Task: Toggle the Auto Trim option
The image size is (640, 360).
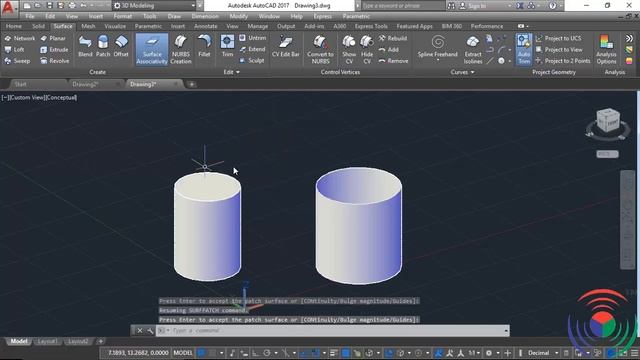Action: coord(524,49)
